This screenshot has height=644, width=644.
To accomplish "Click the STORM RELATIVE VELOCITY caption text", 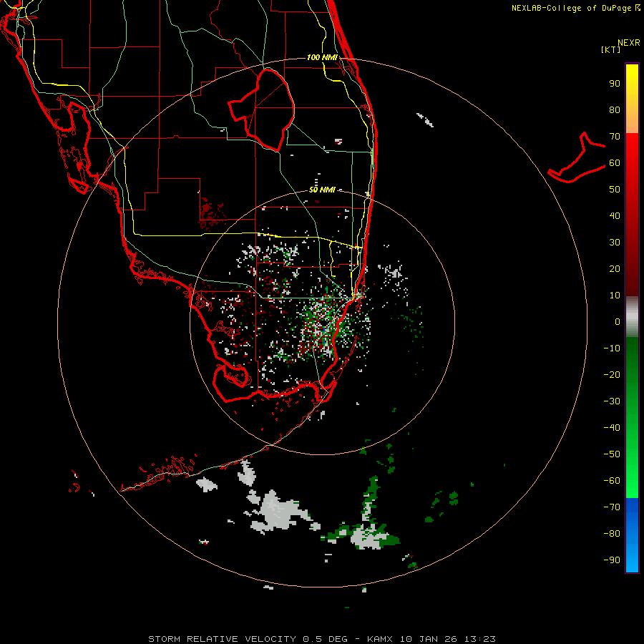I will coord(223,639).
